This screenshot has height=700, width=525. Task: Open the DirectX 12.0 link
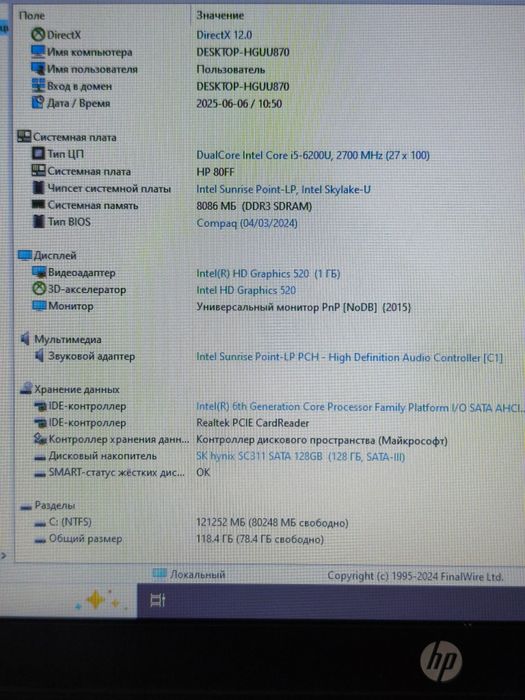coord(224,35)
